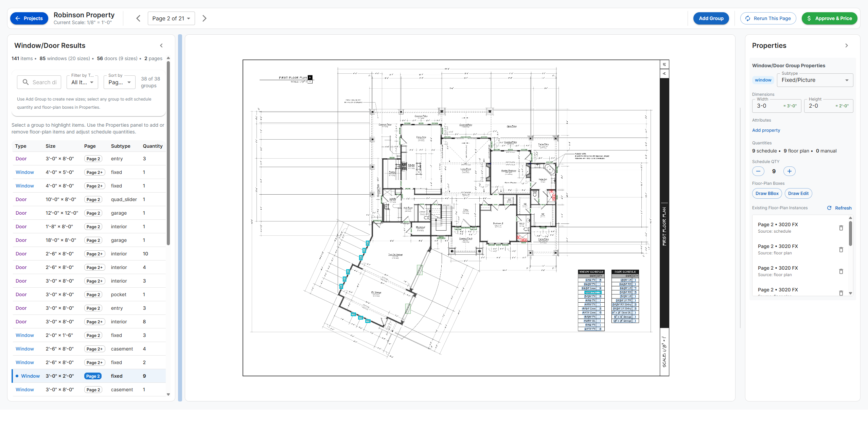Increase Schedule QTY with the plus button

coord(789,171)
